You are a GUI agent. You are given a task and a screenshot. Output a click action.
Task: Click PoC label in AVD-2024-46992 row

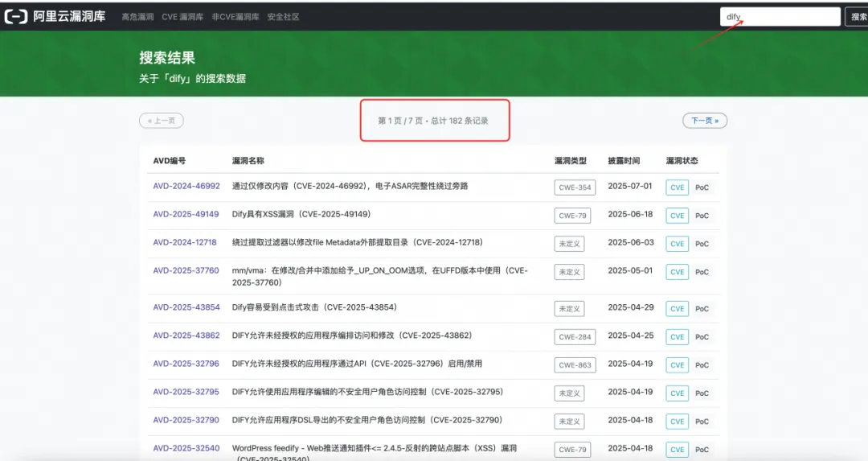coord(702,187)
